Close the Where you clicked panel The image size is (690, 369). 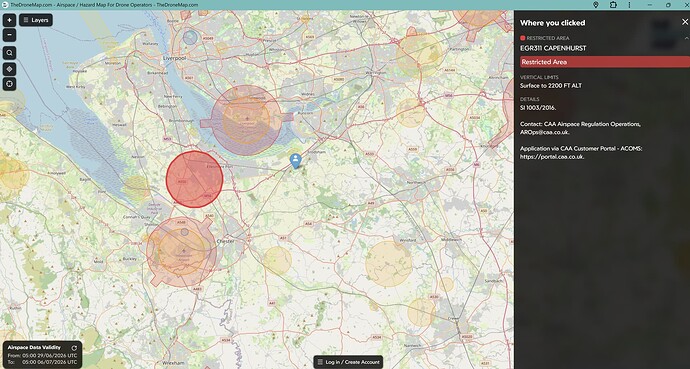click(684, 22)
